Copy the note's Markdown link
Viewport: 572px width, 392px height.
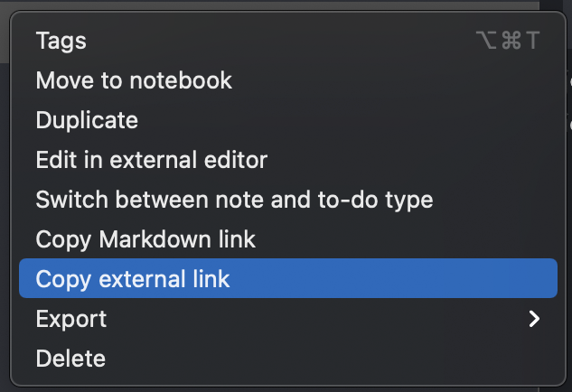[288, 238]
